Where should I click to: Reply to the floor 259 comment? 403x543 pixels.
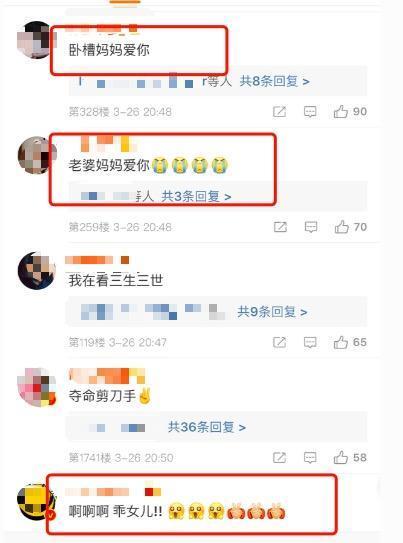[311, 227]
